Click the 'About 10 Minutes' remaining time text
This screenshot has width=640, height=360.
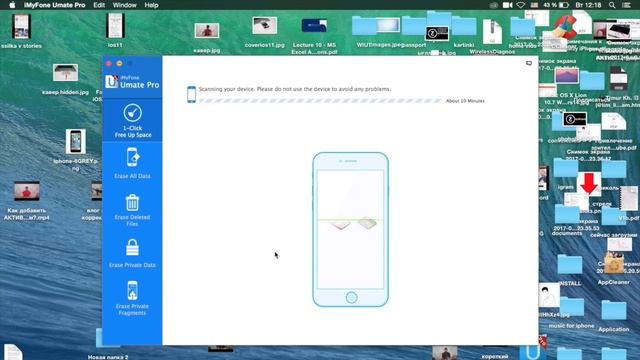pyautogui.click(x=465, y=101)
